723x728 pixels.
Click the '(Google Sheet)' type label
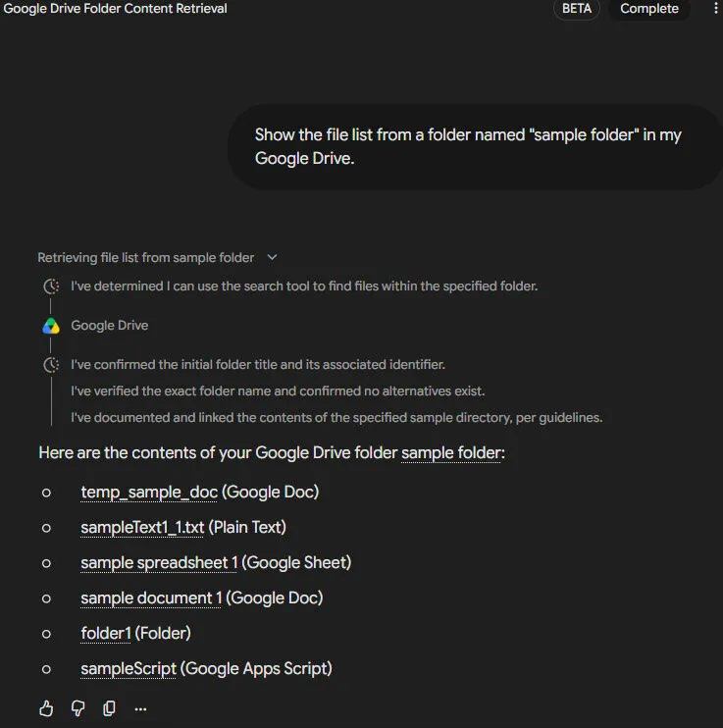[x=296, y=563]
